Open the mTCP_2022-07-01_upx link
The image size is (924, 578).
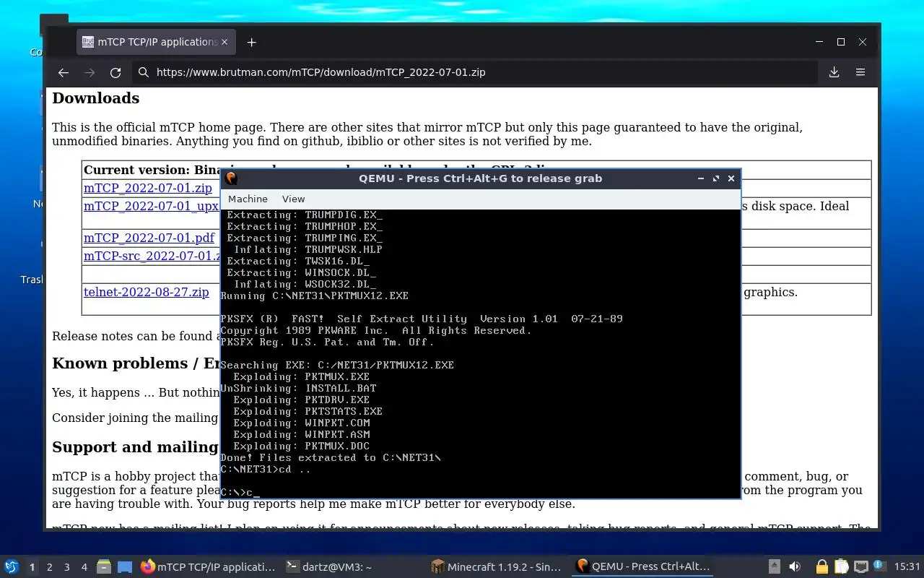(x=151, y=206)
